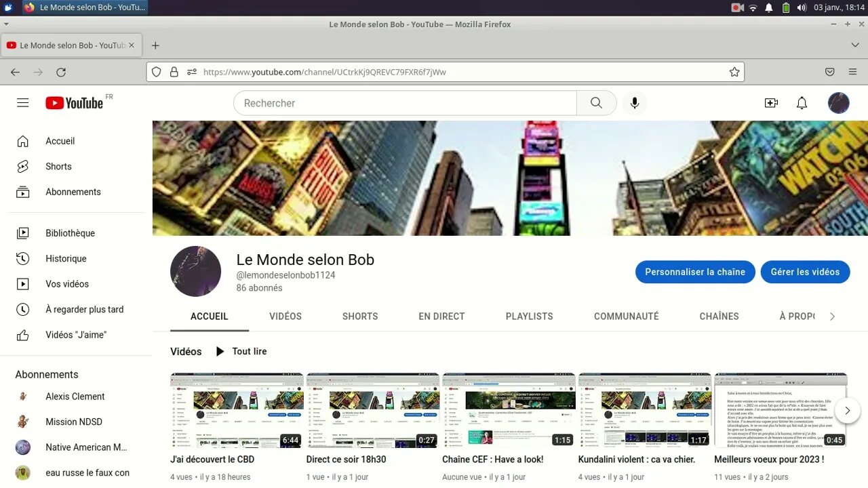
Task: Bookmark this page with star icon
Action: [x=734, y=72]
